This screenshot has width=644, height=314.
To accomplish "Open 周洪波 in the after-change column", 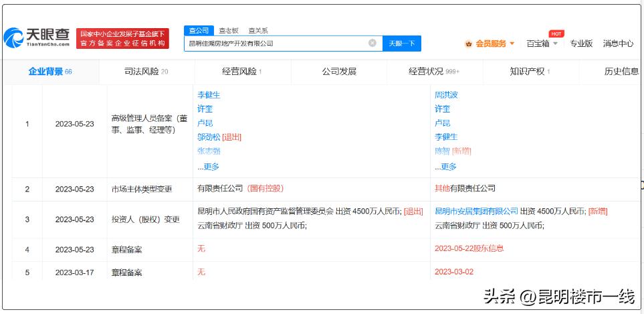I will [446, 95].
